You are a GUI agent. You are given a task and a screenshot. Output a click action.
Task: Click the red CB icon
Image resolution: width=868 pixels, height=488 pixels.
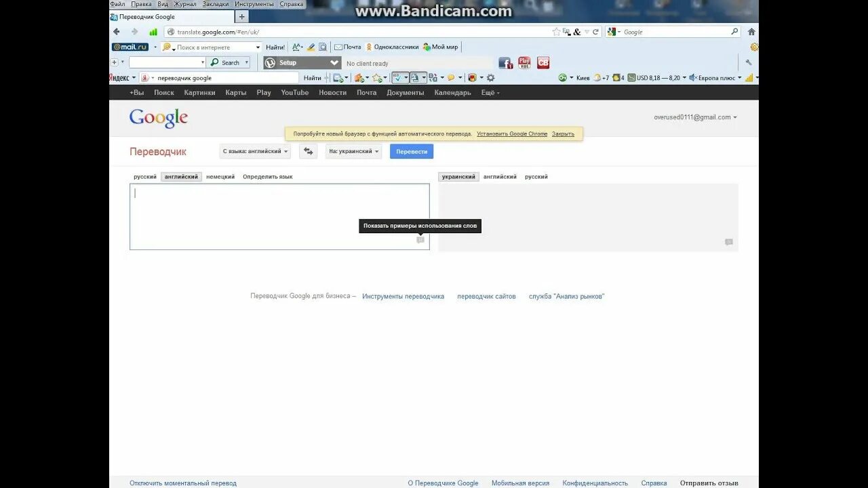coord(543,62)
